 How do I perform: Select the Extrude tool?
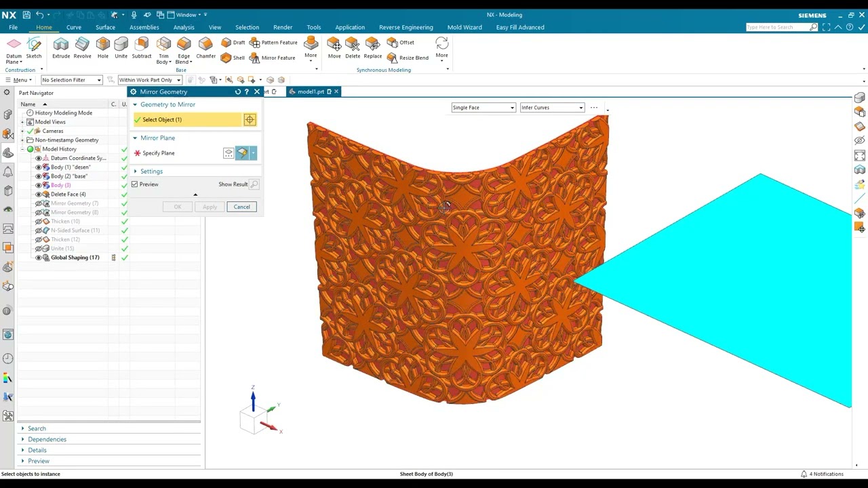(x=61, y=48)
